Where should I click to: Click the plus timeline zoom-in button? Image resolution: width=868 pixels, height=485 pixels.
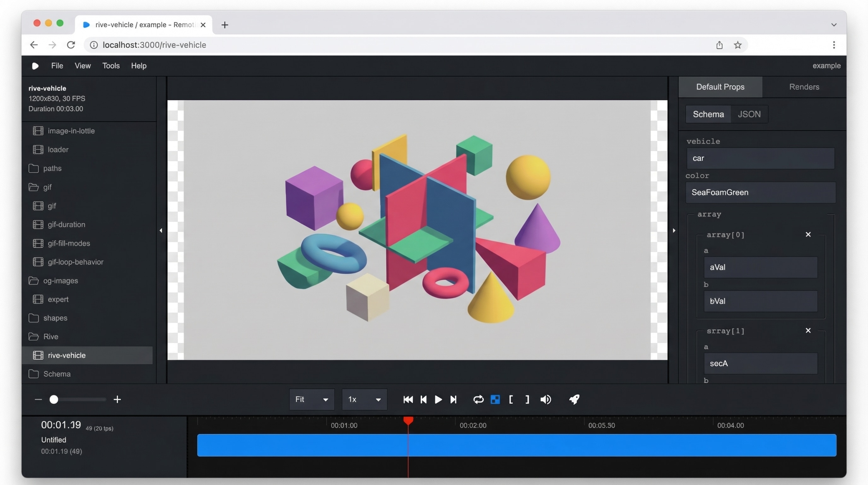pos(117,400)
